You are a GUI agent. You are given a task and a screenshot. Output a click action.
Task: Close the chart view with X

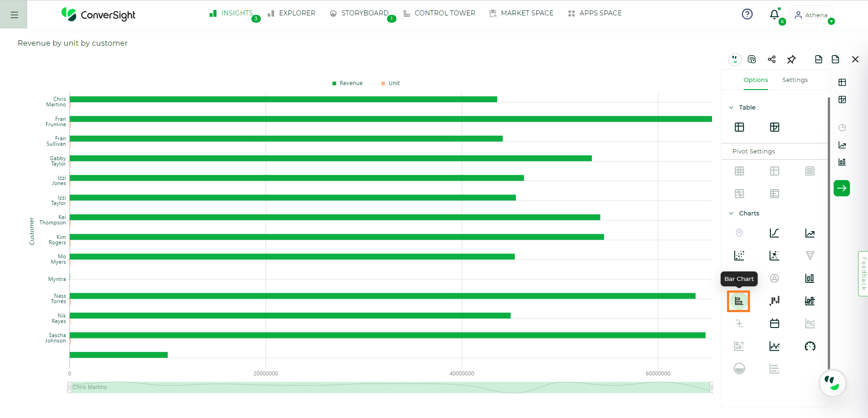click(855, 59)
